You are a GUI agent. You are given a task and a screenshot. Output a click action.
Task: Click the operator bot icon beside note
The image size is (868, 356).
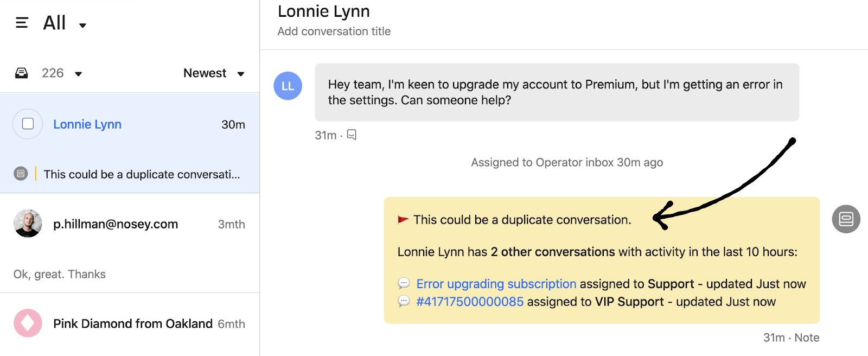846,219
